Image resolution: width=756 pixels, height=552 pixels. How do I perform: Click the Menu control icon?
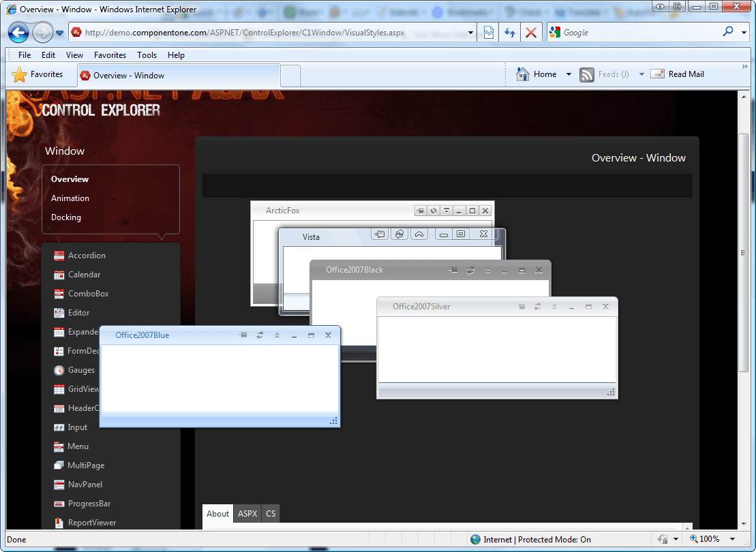[x=59, y=446]
